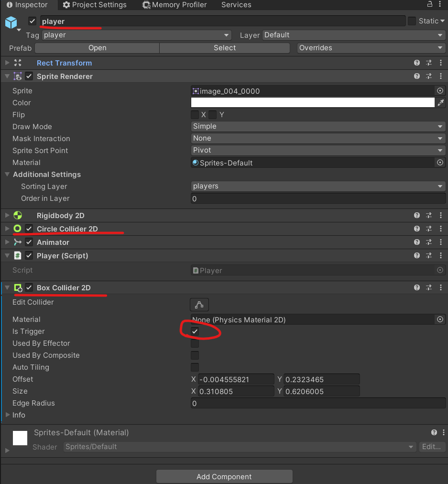Switch to the Services tab
Viewport: 448px width, 484px height.
(236, 5)
